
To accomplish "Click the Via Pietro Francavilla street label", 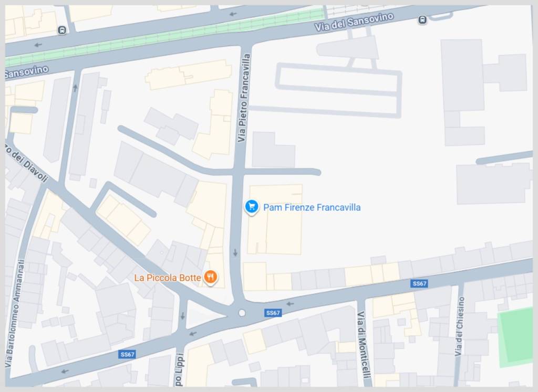I will coord(244,98).
